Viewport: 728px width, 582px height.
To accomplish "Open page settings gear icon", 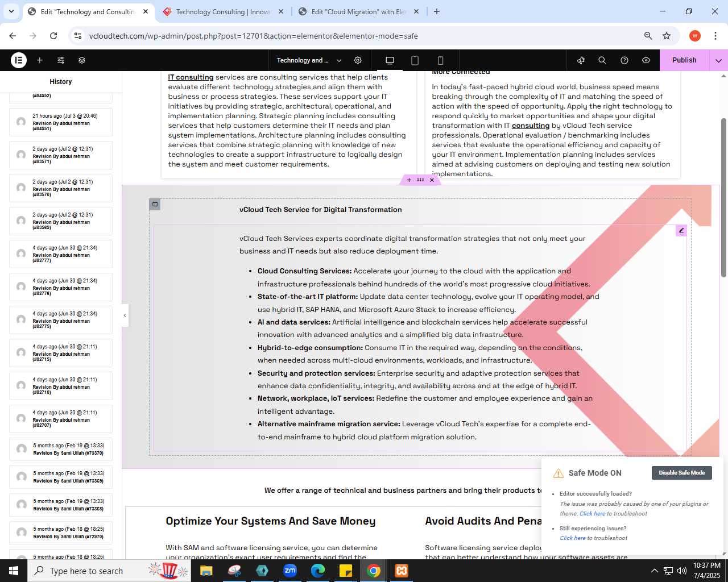I will pos(358,60).
